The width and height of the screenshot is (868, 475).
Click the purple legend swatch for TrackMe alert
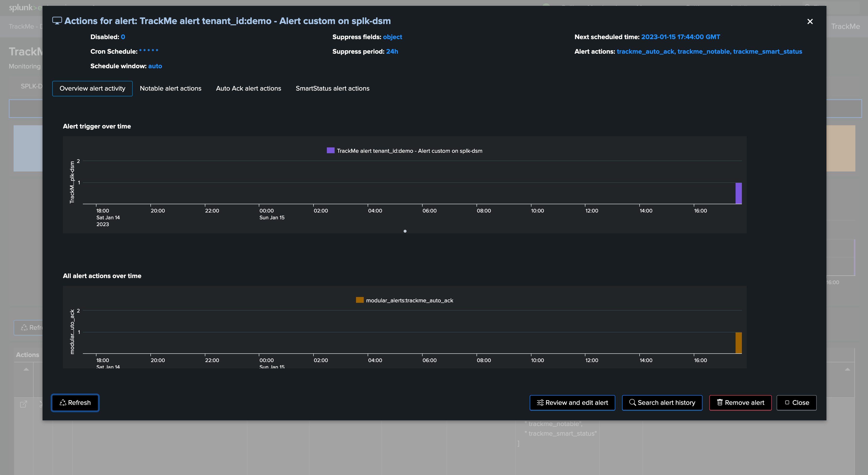330,151
